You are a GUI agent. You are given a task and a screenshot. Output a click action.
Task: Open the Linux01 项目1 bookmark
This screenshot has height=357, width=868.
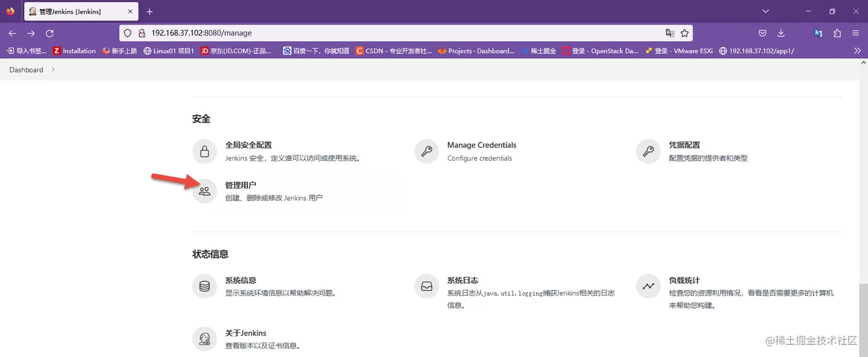coord(169,51)
